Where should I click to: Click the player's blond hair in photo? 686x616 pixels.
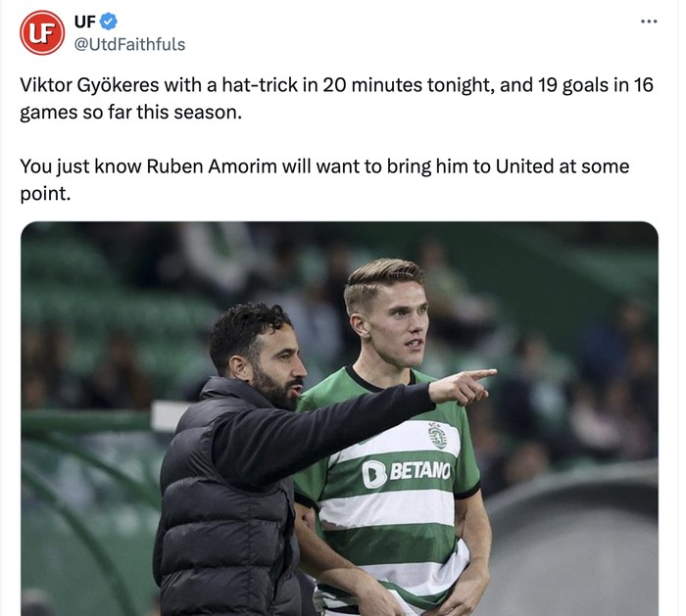(382, 274)
